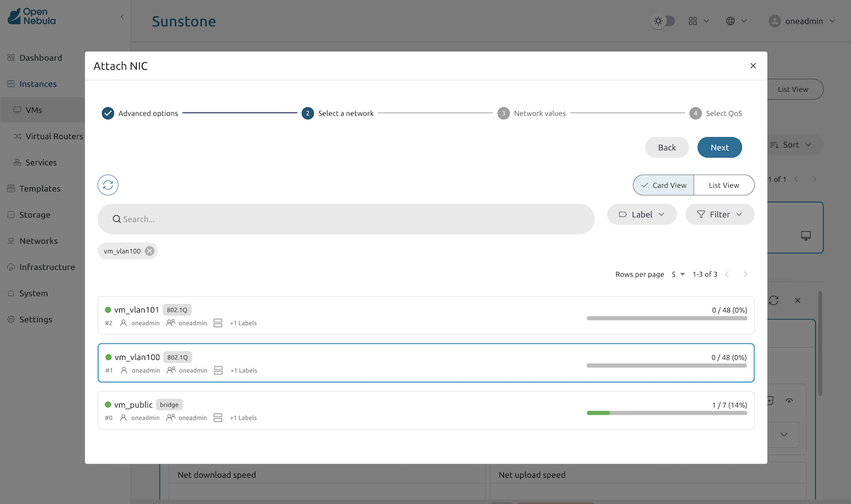The width and height of the screenshot is (851, 504).
Task: Click the OpenNebula logo
Action: point(32,17)
